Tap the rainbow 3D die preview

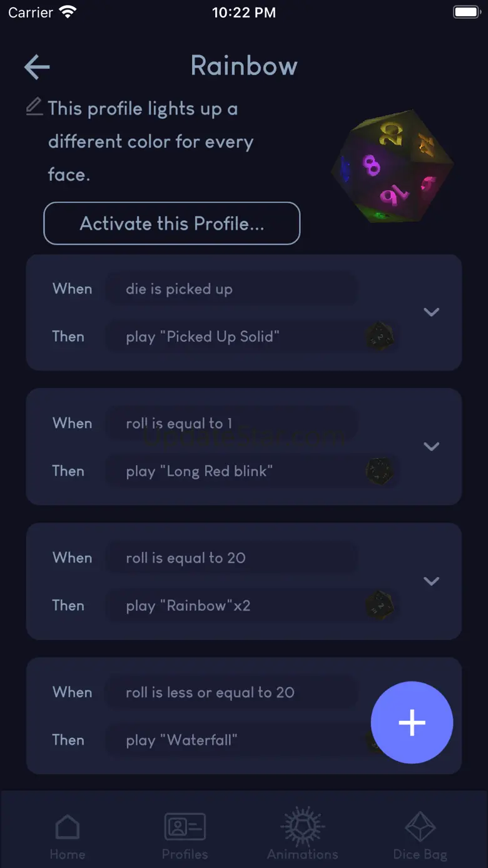pyautogui.click(x=391, y=166)
